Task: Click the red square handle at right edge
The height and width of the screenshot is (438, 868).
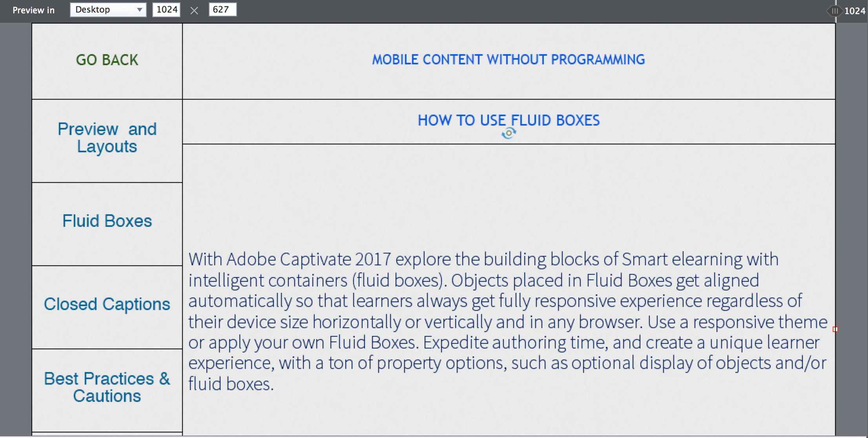Action: tap(835, 329)
